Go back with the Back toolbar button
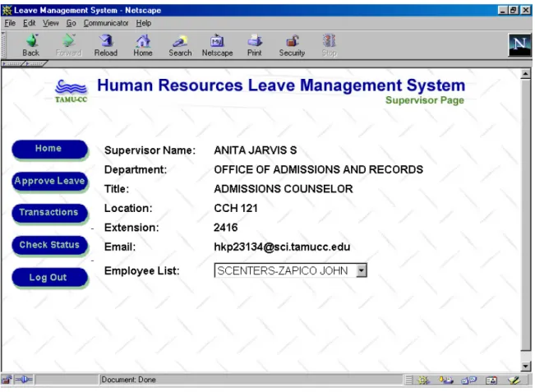 click(30, 45)
